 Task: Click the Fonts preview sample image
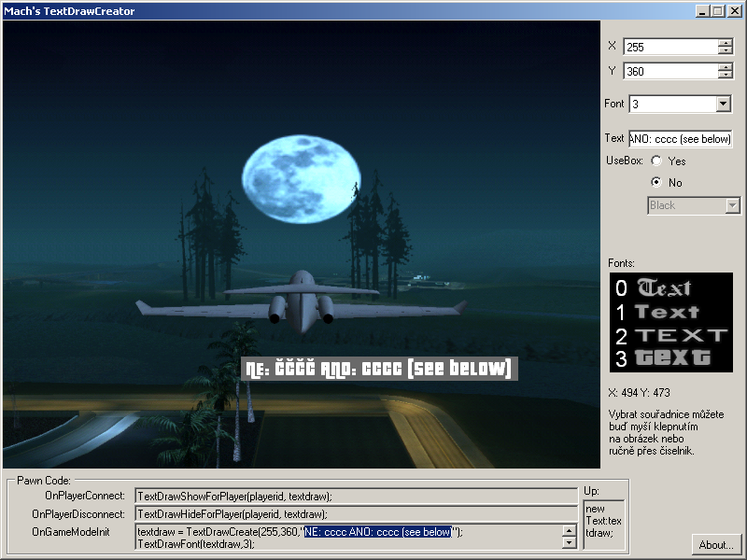coord(670,322)
